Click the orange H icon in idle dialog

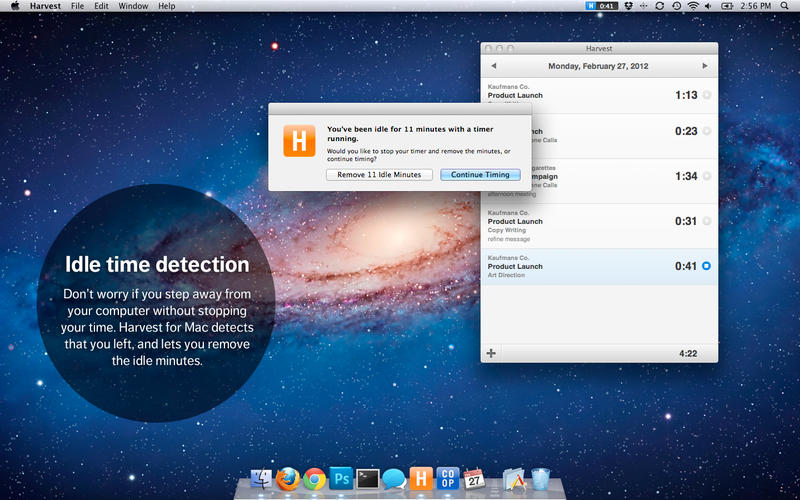tap(299, 141)
